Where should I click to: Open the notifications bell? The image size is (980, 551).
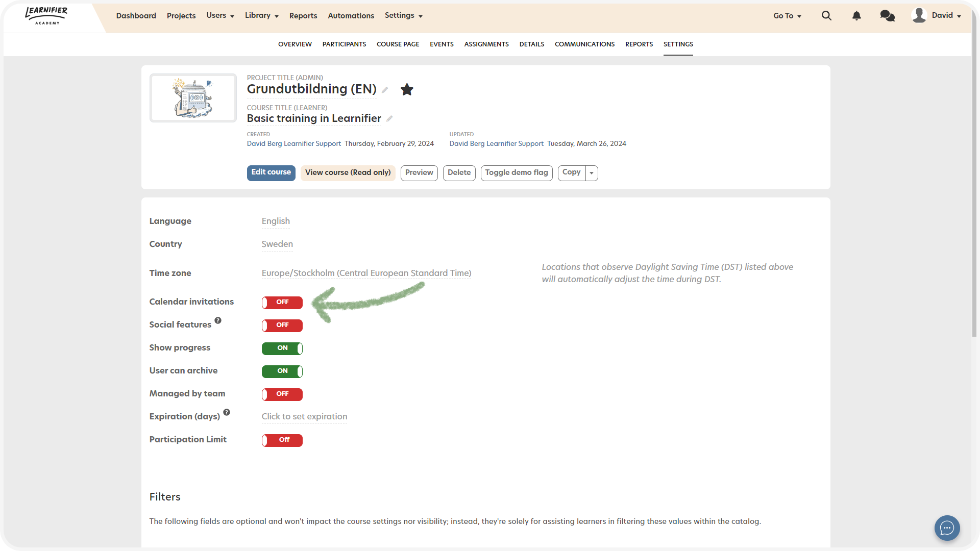coord(856,16)
